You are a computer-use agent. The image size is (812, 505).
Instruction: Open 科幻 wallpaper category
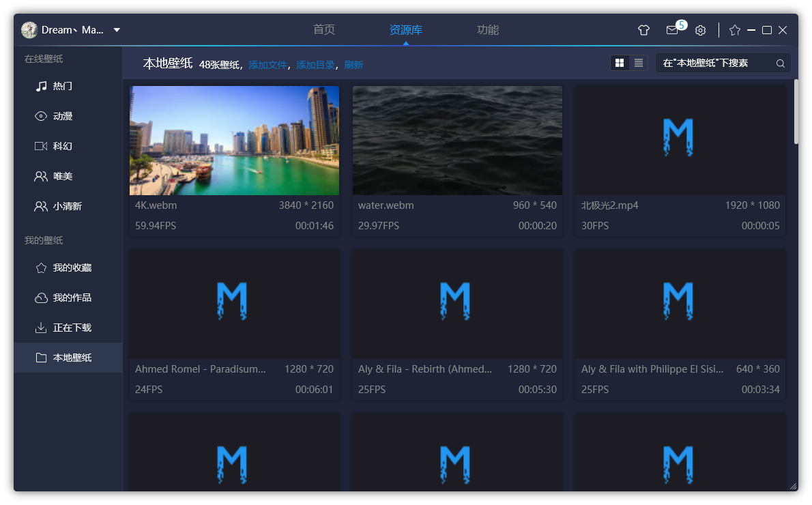click(68, 146)
